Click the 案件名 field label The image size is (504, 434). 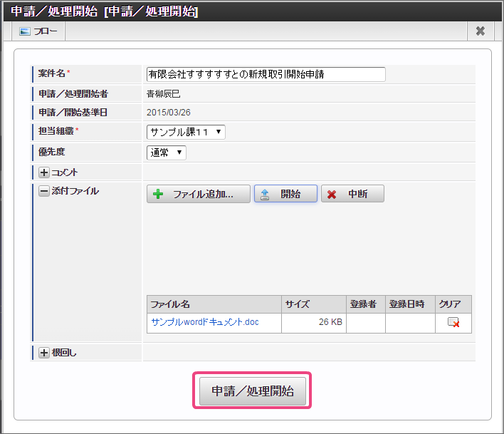51,73
